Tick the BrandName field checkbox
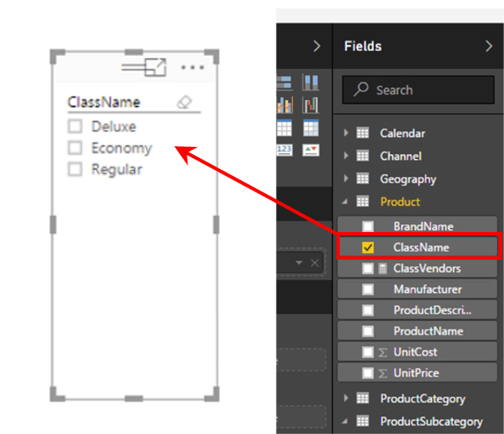This screenshot has height=434, width=504. [x=368, y=226]
